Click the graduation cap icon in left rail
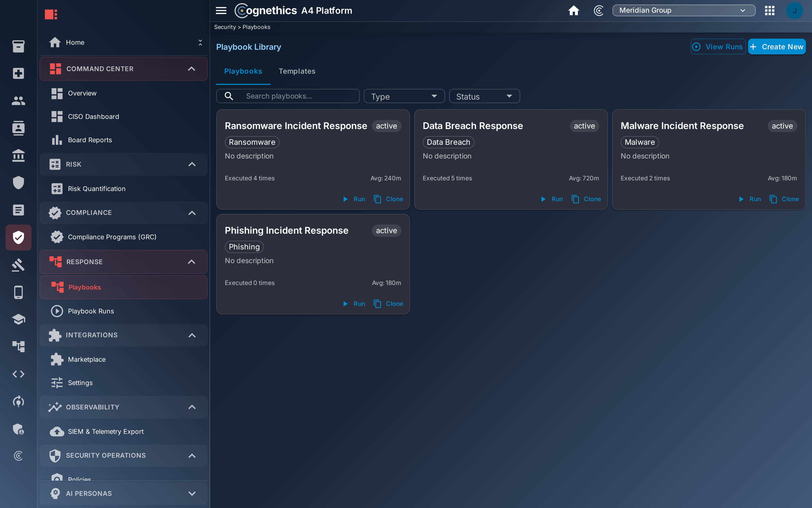This screenshot has width=812, height=508. point(19,319)
